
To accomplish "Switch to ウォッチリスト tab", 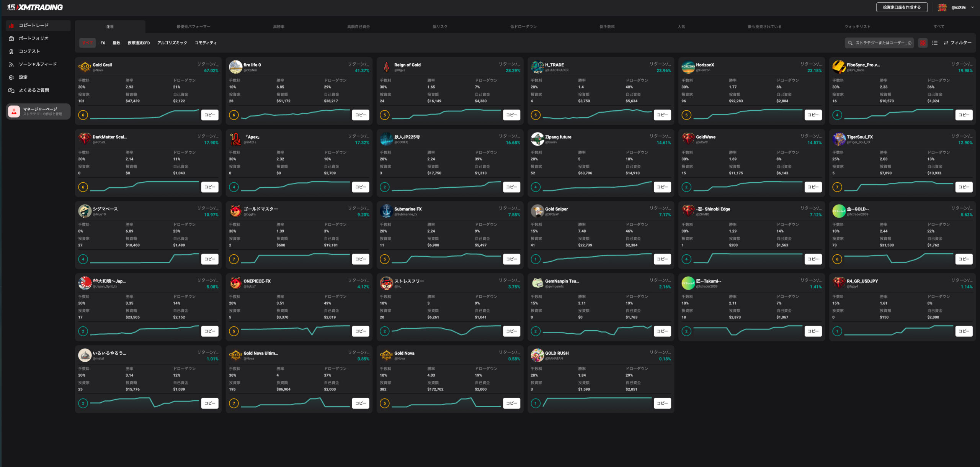I will click(x=857, y=27).
